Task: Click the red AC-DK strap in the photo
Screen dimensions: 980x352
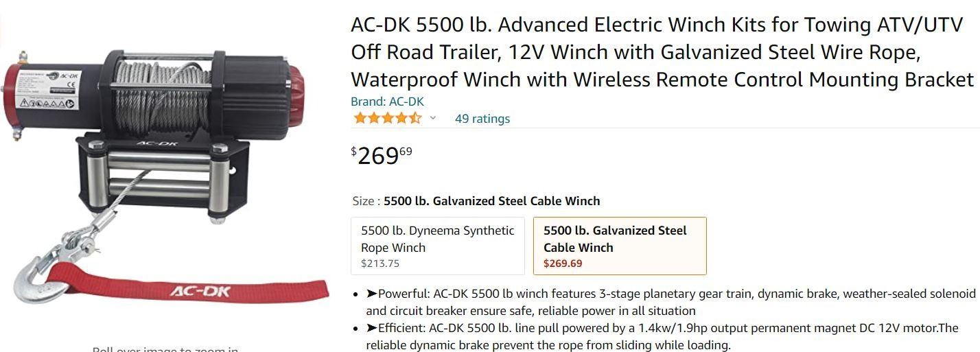Action: point(199,290)
